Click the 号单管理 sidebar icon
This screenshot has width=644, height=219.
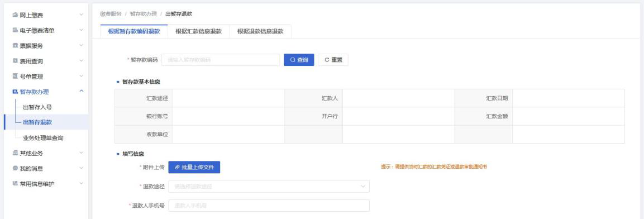tap(15, 76)
